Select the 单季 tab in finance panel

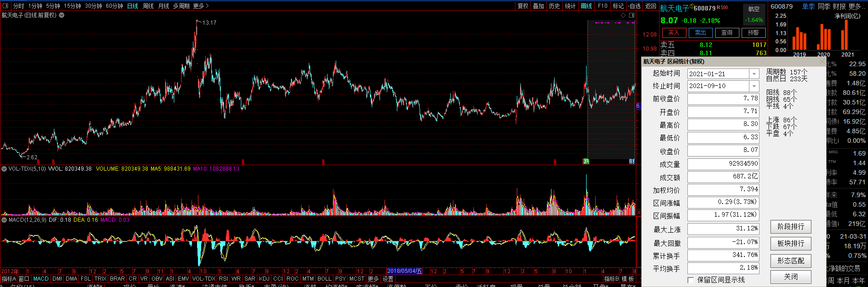click(x=809, y=6)
